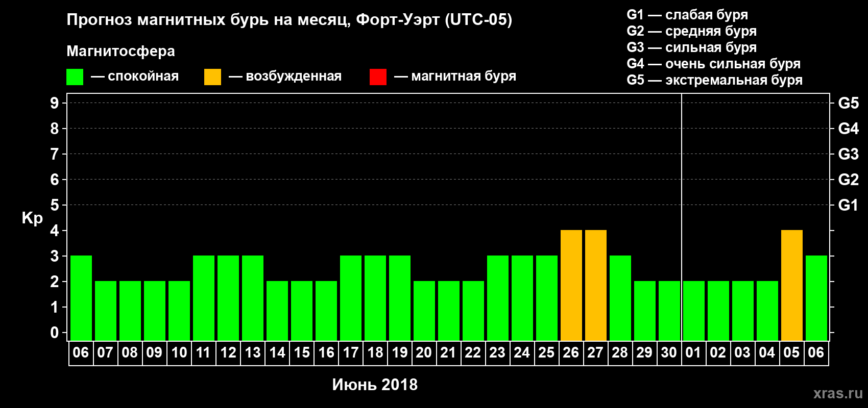Click the green bar above date 11
The image size is (868, 408).
(203, 298)
